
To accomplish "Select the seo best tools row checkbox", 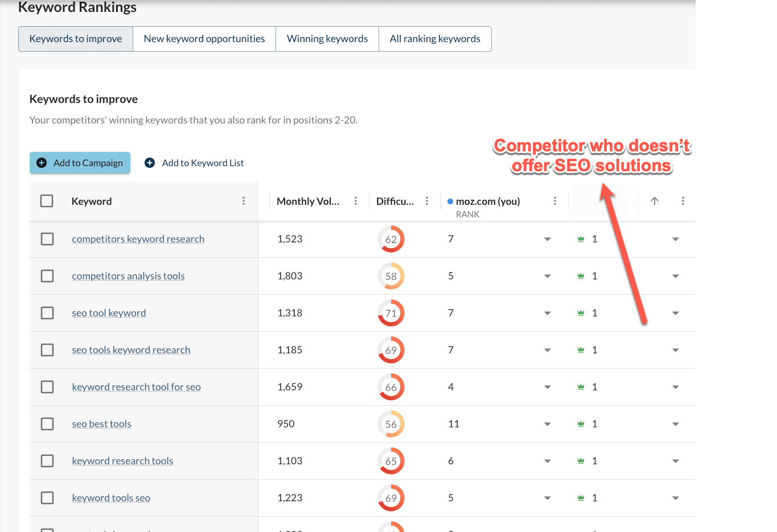I will click(47, 424).
